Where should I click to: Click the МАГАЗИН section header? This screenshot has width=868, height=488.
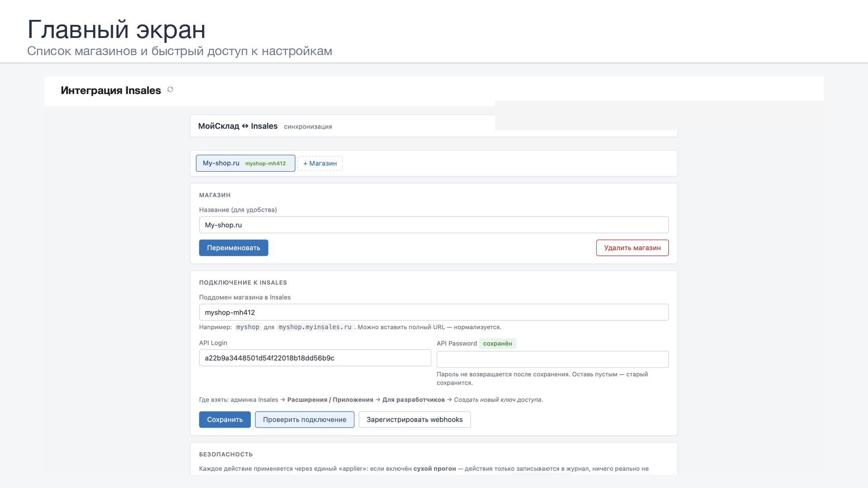pos(215,195)
